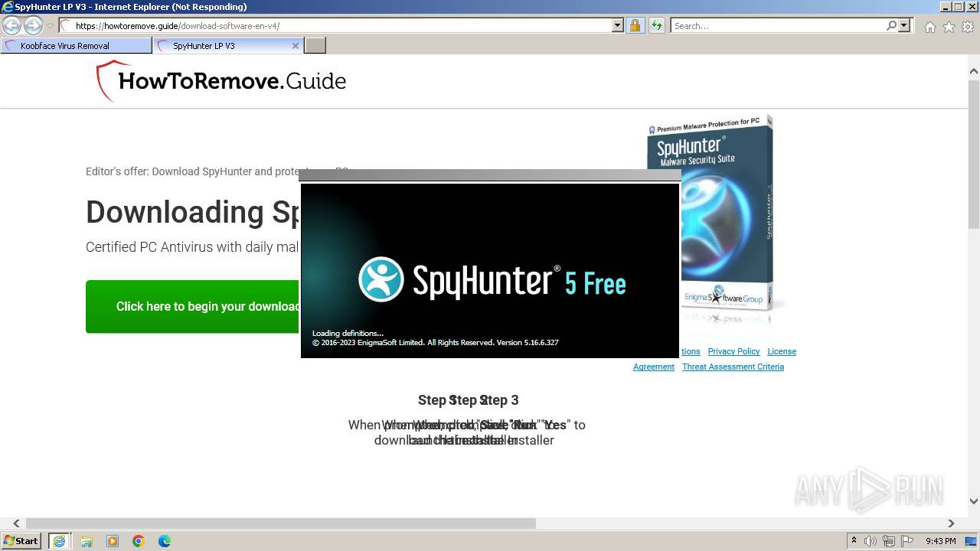Click the SpyHunter 5 Free splash logo
980x551 pixels.
(x=492, y=280)
